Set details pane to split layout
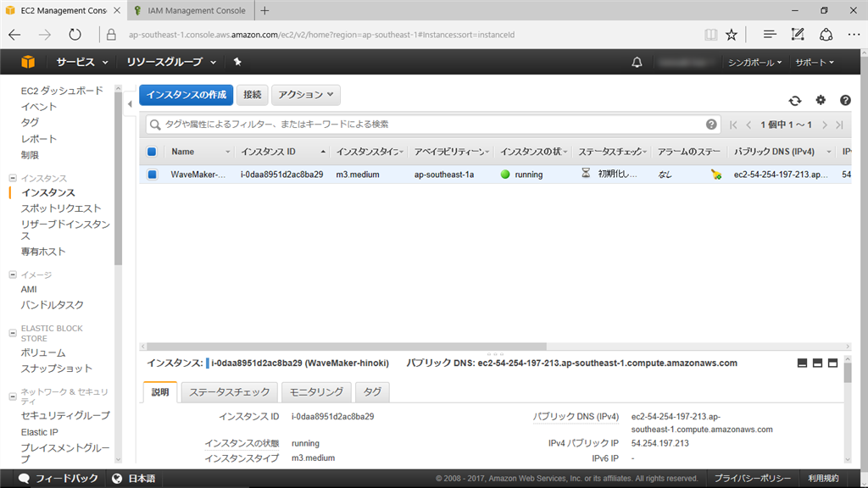The image size is (868, 488). 817,363
